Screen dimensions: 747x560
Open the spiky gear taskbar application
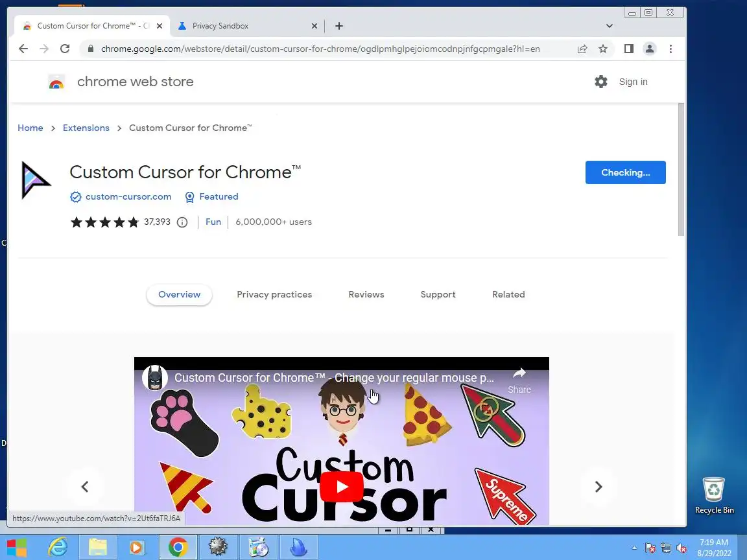point(218,547)
